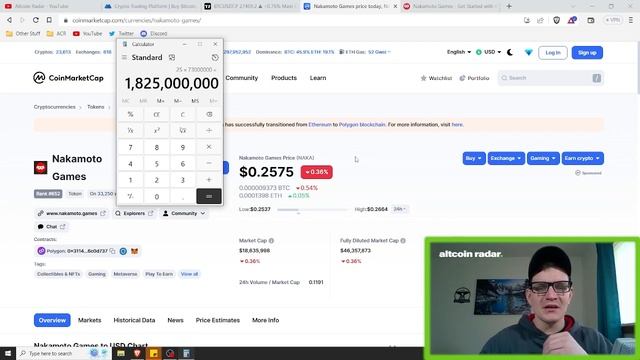This screenshot has width=640, height=360.
Task: Switch to the Historical Data tab
Action: click(134, 320)
